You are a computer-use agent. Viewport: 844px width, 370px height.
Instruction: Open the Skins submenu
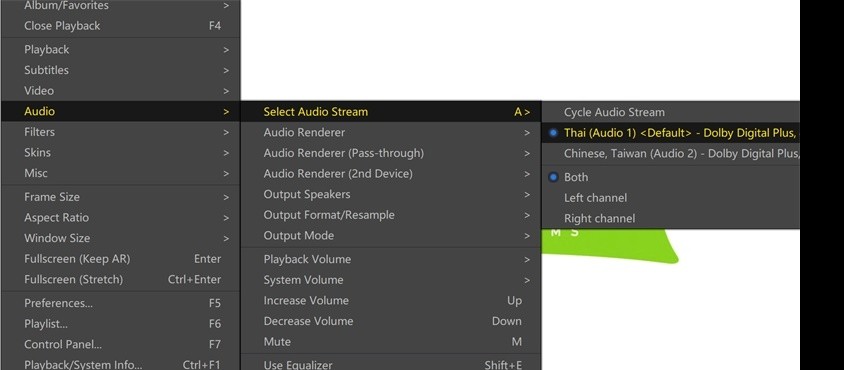[121, 152]
